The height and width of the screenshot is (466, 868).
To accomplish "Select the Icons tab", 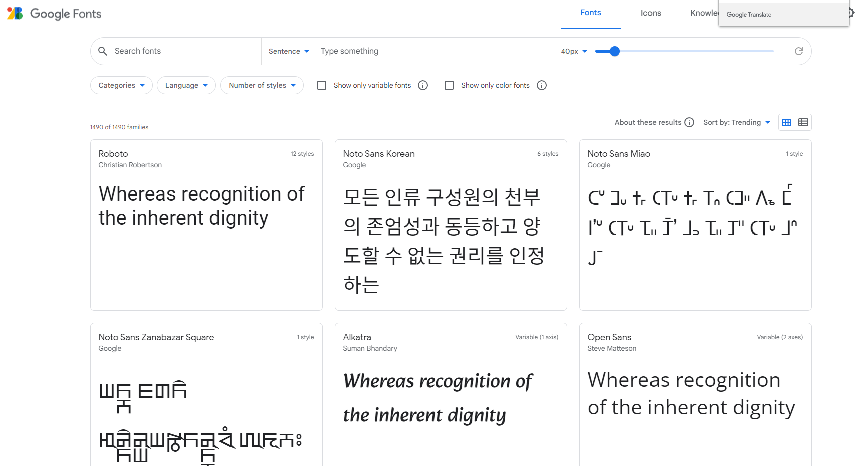I will (x=651, y=13).
